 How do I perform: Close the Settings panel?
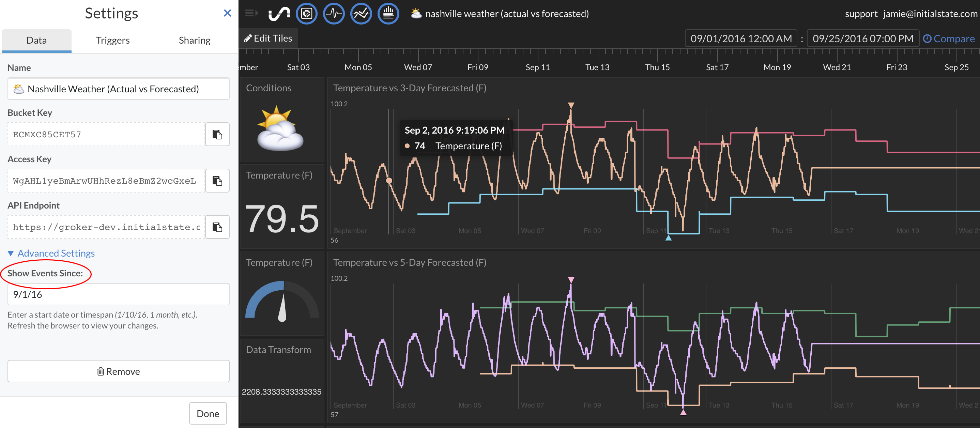[227, 13]
